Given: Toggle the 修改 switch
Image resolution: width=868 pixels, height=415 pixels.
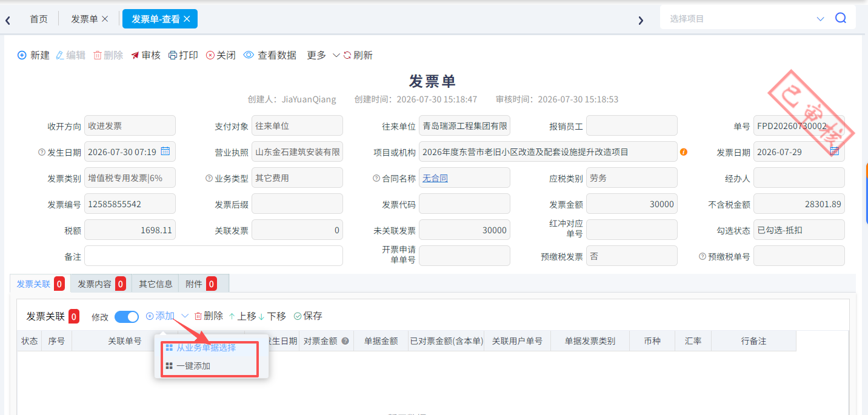Looking at the screenshot, I should coord(127,316).
